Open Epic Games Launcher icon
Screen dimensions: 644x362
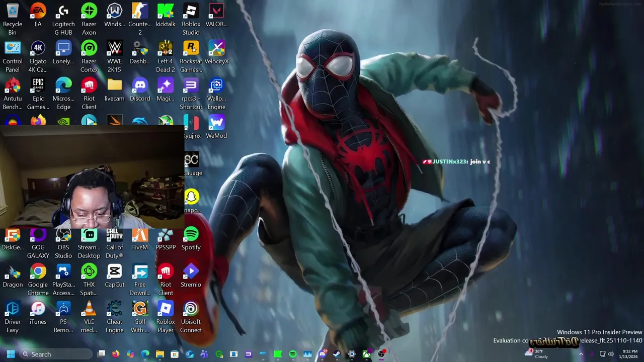click(x=38, y=94)
